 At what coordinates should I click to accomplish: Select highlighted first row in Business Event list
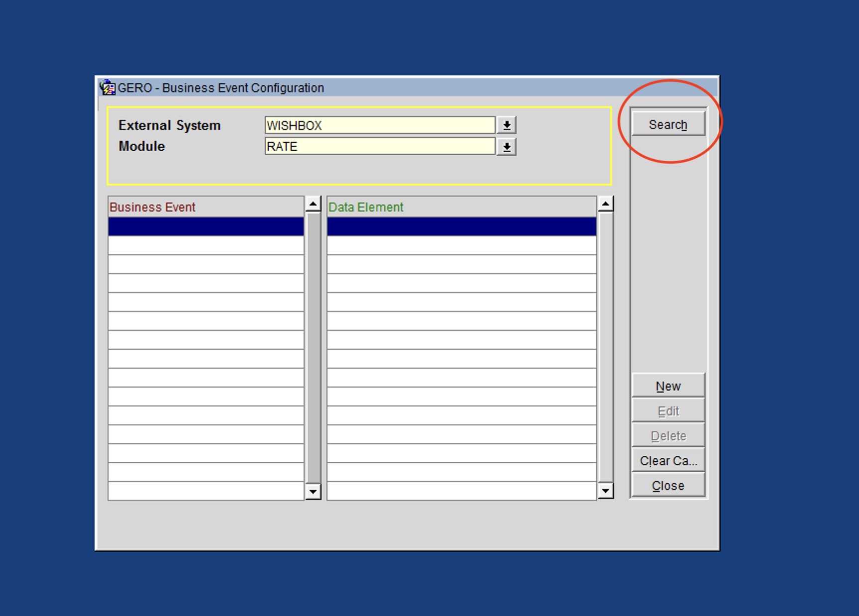point(205,226)
